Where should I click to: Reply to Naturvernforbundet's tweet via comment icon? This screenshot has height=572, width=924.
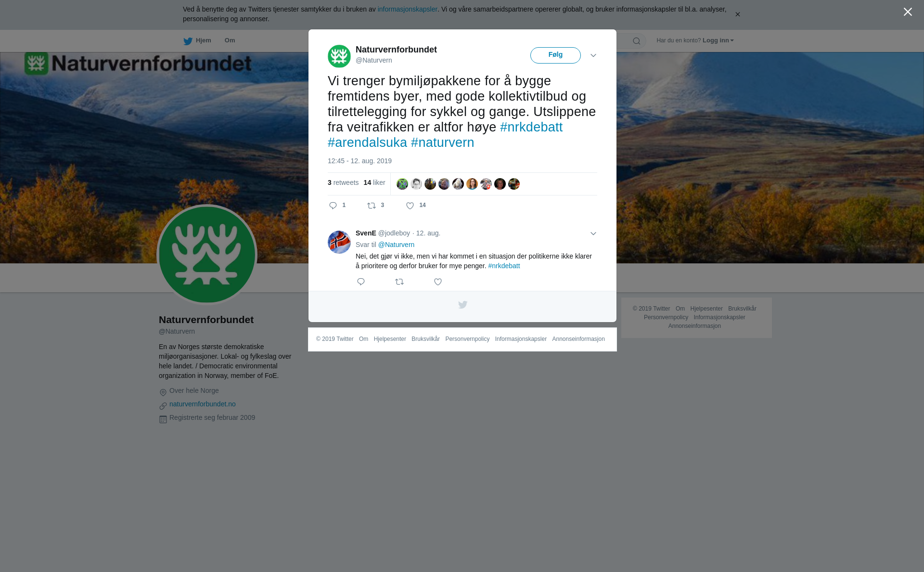(333, 206)
